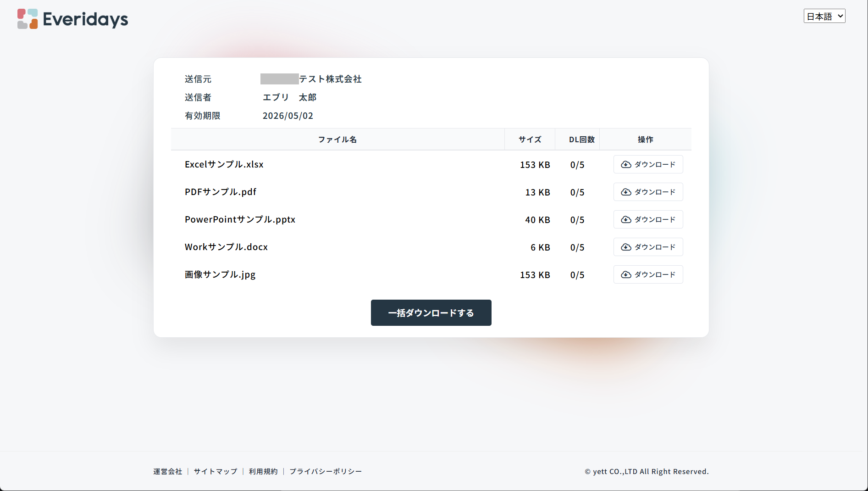The width and height of the screenshot is (868, 491).
Task: Click the cloud icon in PowerPointサンプル.pptx row
Action: coord(626,219)
